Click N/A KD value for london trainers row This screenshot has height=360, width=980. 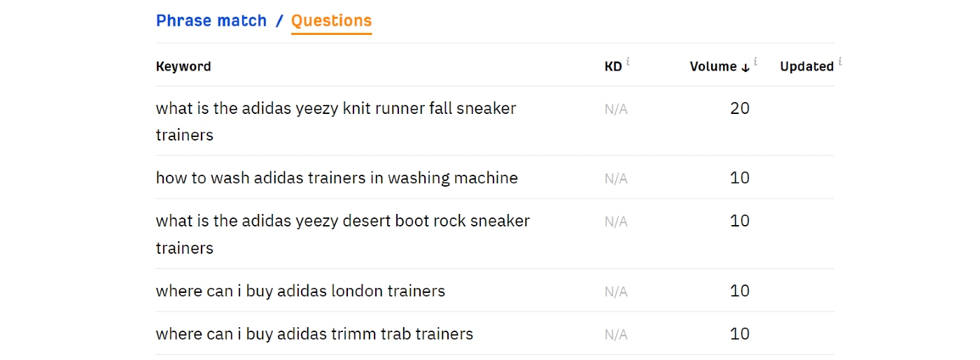point(616,291)
